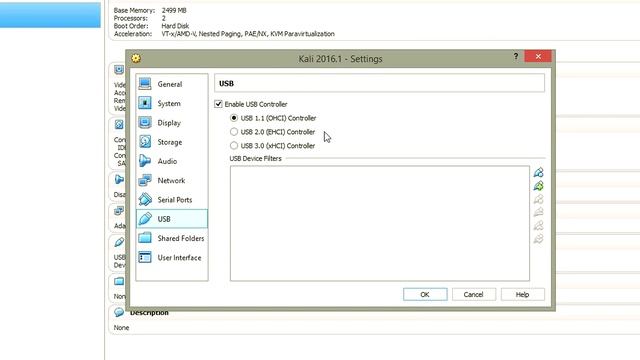This screenshot has height=360, width=640.
Task: Open the Audio settings category
Action: point(172,161)
